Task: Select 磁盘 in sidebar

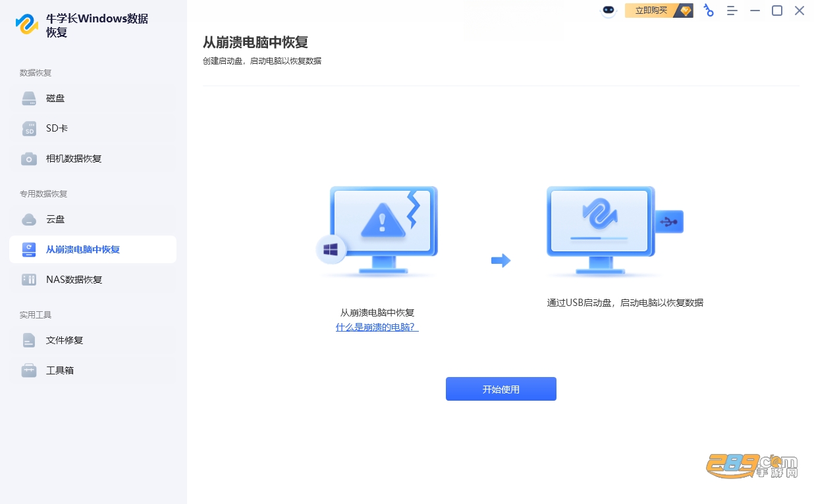Action: pyautogui.click(x=93, y=99)
